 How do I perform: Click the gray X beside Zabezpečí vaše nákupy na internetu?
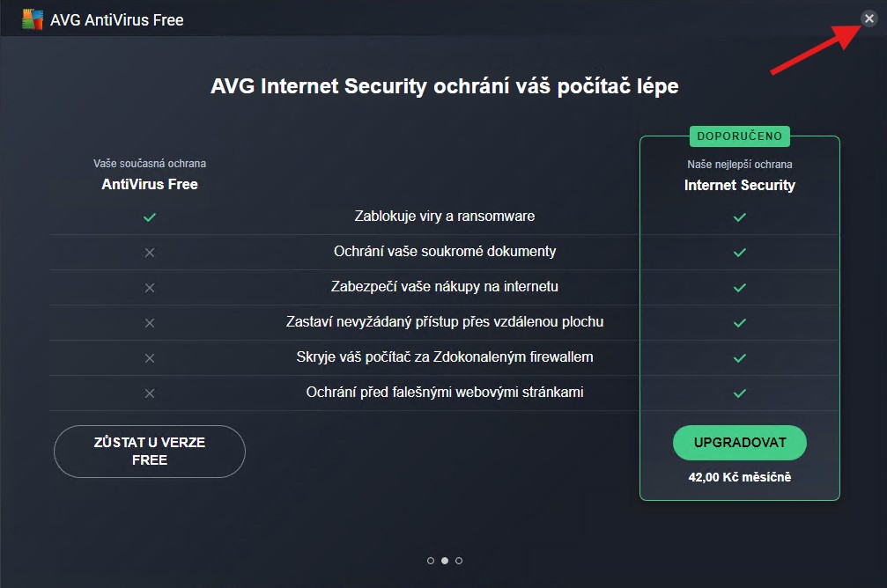click(150, 287)
